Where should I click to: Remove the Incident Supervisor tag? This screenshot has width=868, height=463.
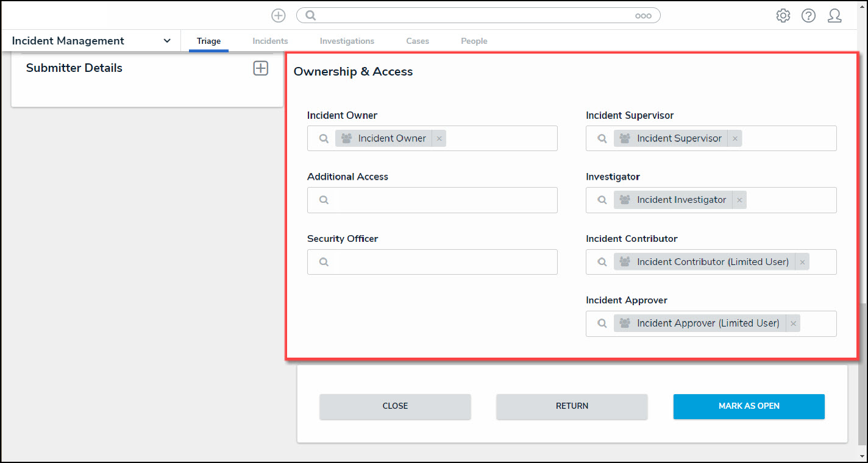[735, 139]
